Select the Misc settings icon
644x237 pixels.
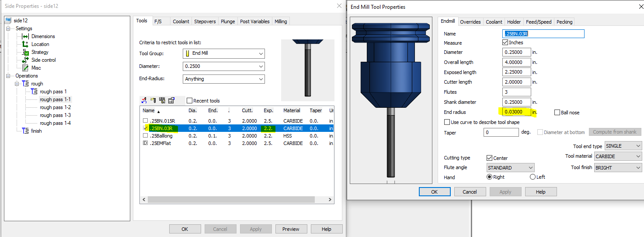25,68
